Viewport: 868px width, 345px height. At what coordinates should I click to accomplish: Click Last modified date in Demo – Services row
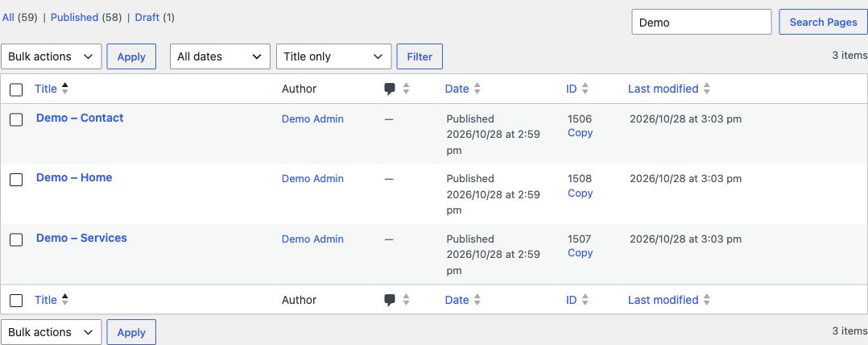[685, 239]
